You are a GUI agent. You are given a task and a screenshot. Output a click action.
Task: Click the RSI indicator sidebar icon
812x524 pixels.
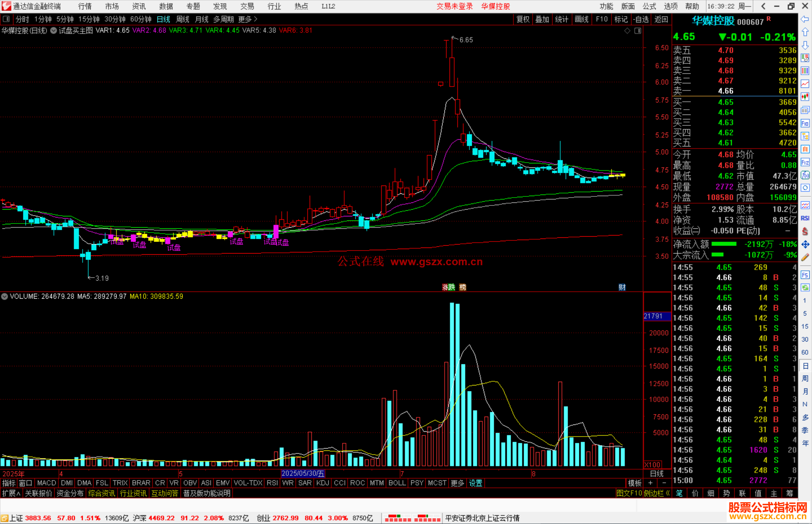pyautogui.click(x=805, y=218)
